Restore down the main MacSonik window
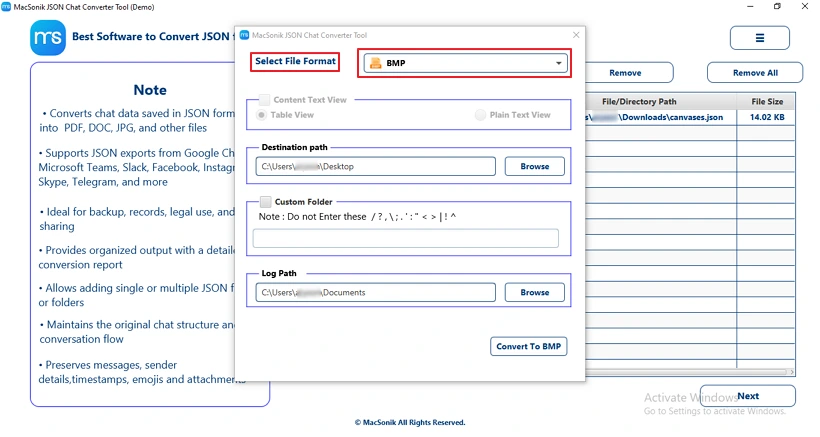This screenshot has height=437, width=820. pyautogui.click(x=777, y=6)
